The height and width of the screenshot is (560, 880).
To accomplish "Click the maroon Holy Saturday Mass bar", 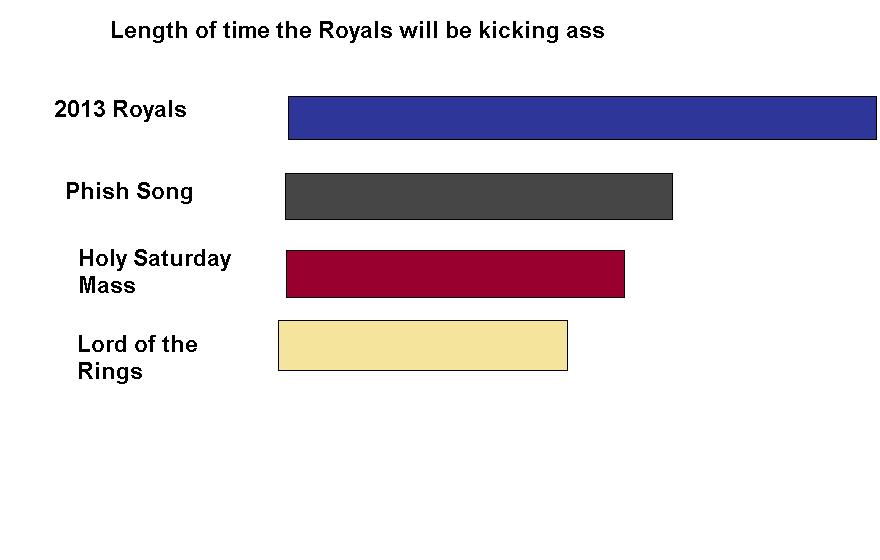I will pyautogui.click(x=455, y=274).
